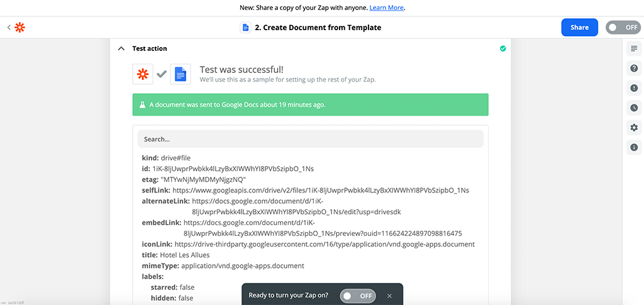Click the large Google Docs icon in test result
The height and width of the screenshot is (305, 644).
181,74
